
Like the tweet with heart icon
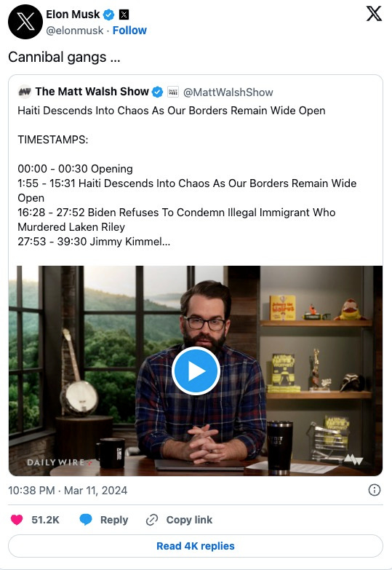point(17,520)
